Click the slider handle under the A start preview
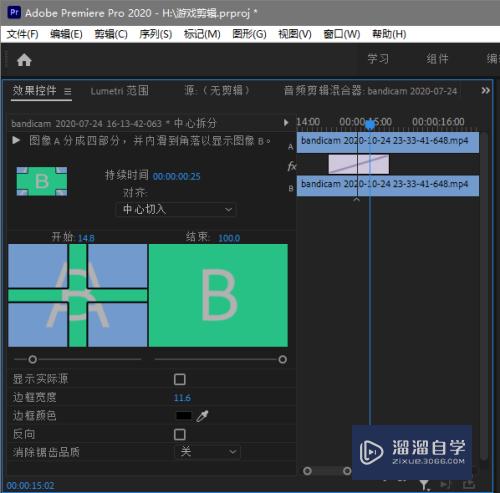This screenshot has width=500, height=493. click(x=32, y=359)
